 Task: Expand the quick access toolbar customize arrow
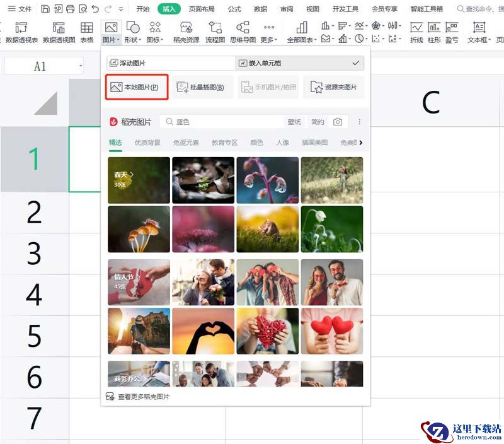(x=121, y=9)
